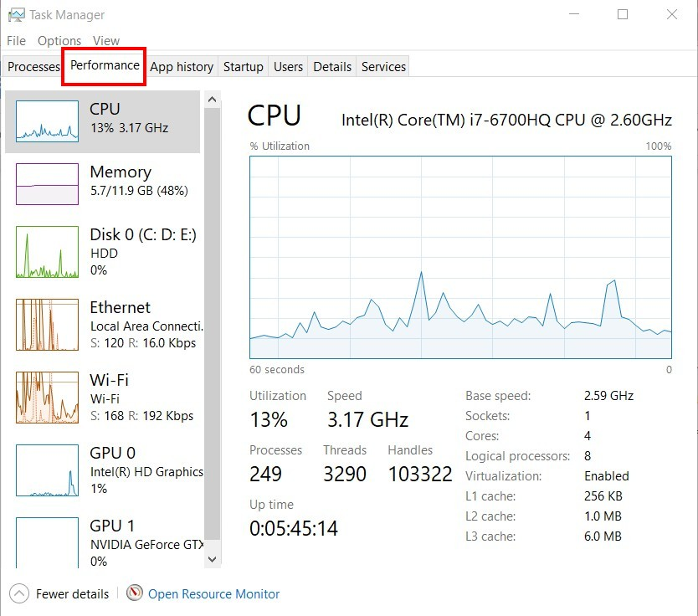Switch to the App history tab
This screenshot has width=698, height=616.
coord(182,66)
